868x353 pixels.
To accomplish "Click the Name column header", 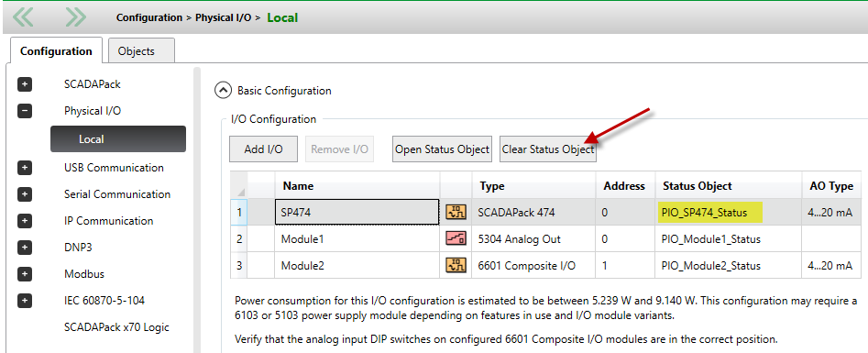I will point(357,185).
